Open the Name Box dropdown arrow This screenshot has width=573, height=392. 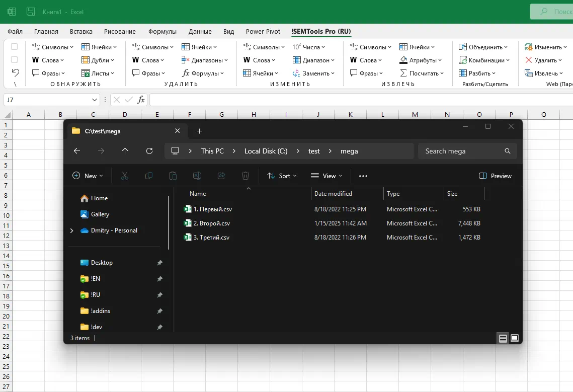[x=94, y=100]
